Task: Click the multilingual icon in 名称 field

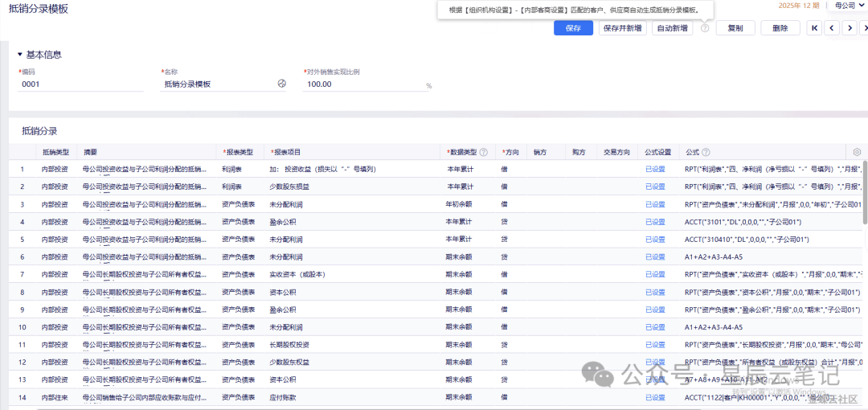Action: [x=281, y=84]
